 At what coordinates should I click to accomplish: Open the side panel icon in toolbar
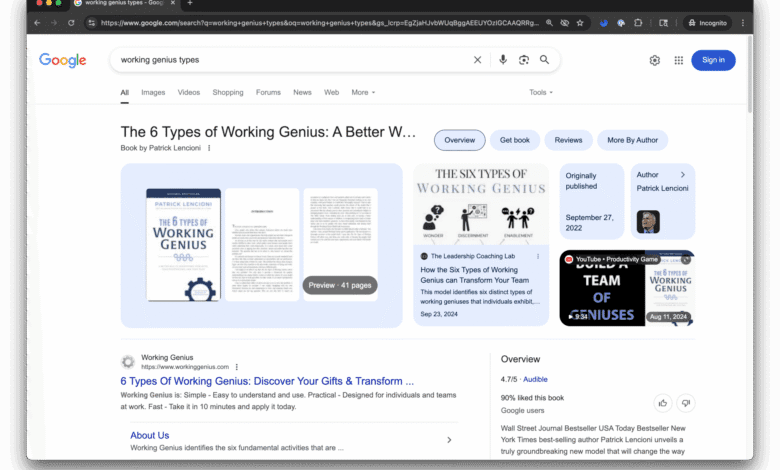(663, 23)
